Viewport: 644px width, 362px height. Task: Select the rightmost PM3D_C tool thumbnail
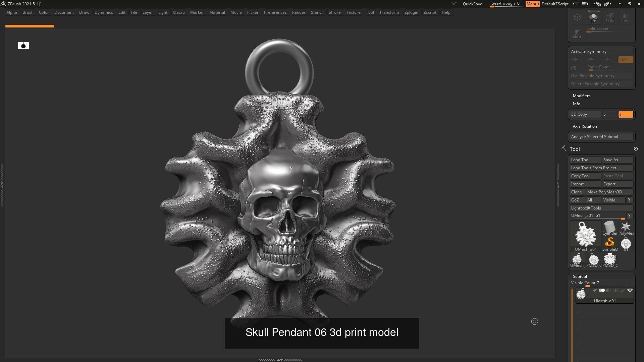[610, 260]
